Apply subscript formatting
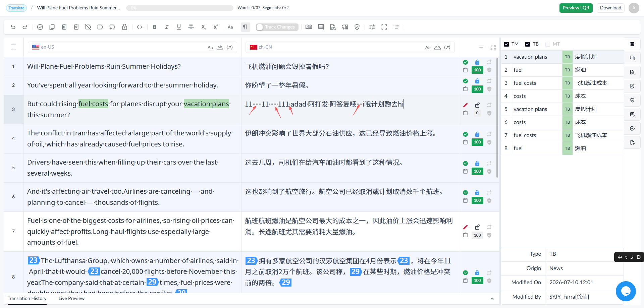The image size is (644, 308). click(x=204, y=27)
